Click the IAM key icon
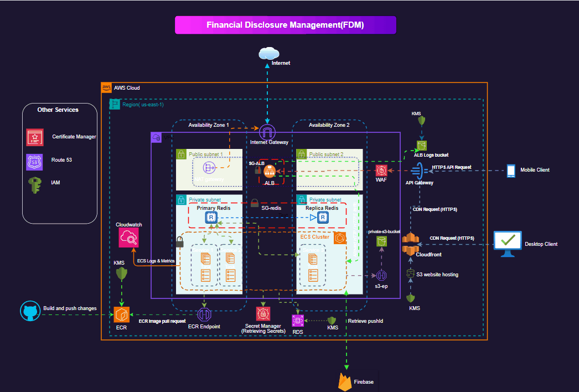The image size is (579, 392). point(35,185)
